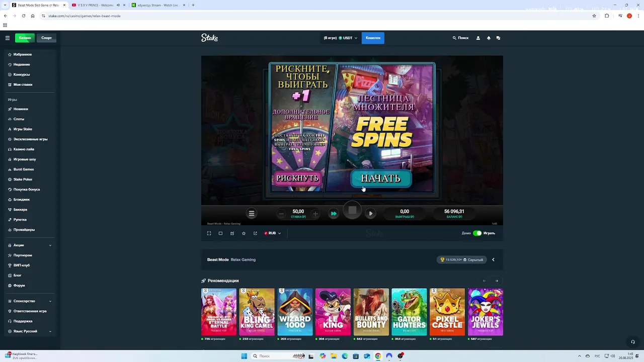
Task: Open the slot game settings menu
Action: coord(252,214)
